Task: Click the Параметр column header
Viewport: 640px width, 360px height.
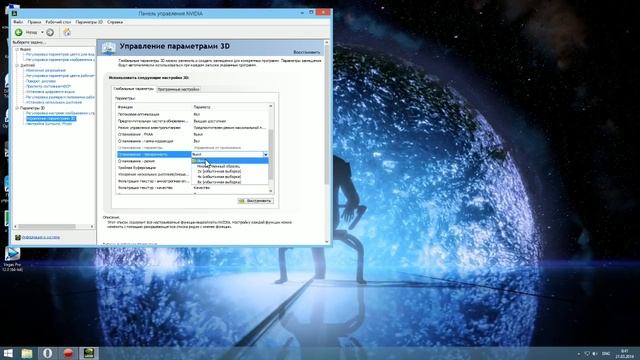Action: pos(230,107)
